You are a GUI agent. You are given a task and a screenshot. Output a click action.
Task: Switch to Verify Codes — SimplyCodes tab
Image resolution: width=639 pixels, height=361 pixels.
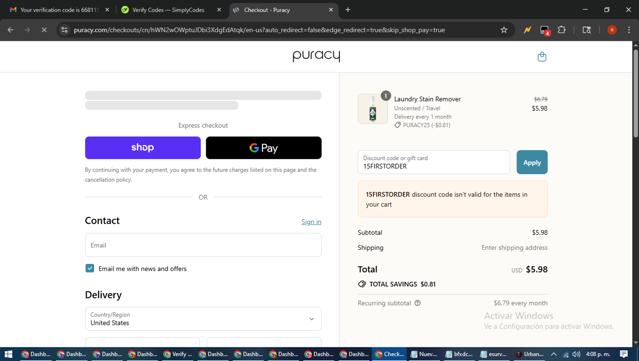click(169, 10)
